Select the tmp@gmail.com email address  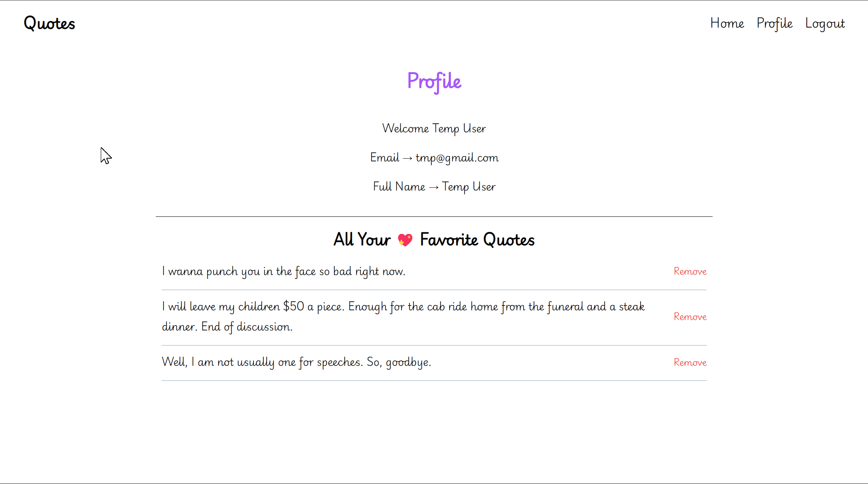point(457,158)
